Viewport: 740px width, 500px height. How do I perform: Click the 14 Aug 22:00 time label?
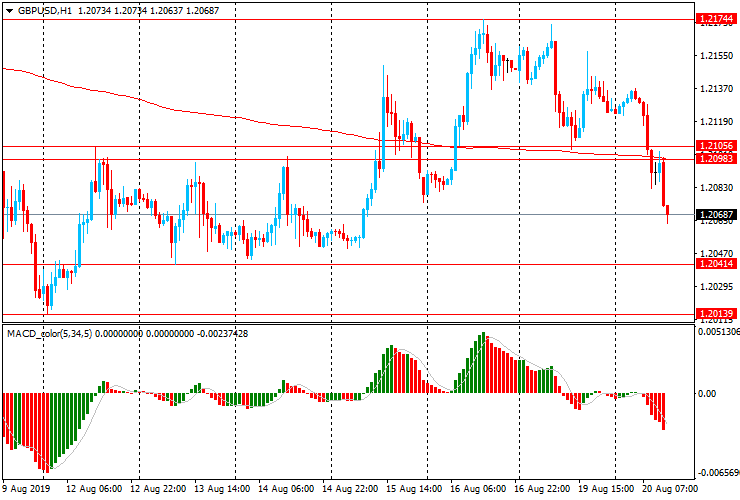[x=350, y=490]
